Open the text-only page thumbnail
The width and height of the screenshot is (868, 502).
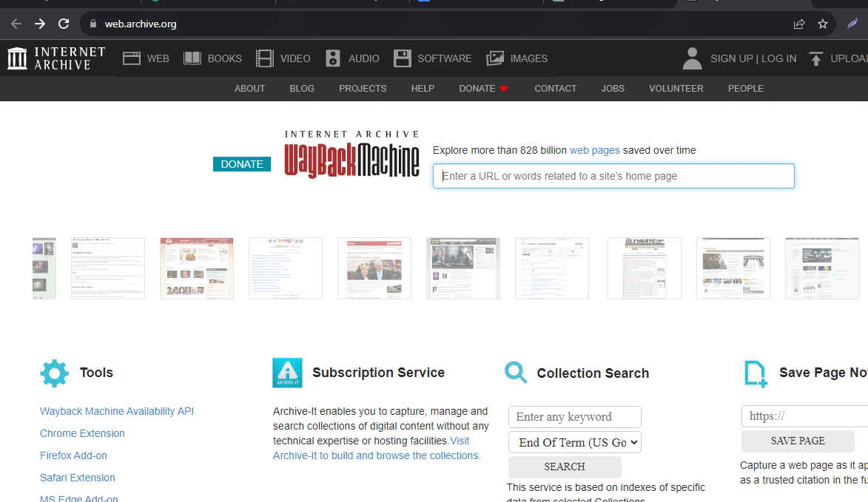point(108,268)
